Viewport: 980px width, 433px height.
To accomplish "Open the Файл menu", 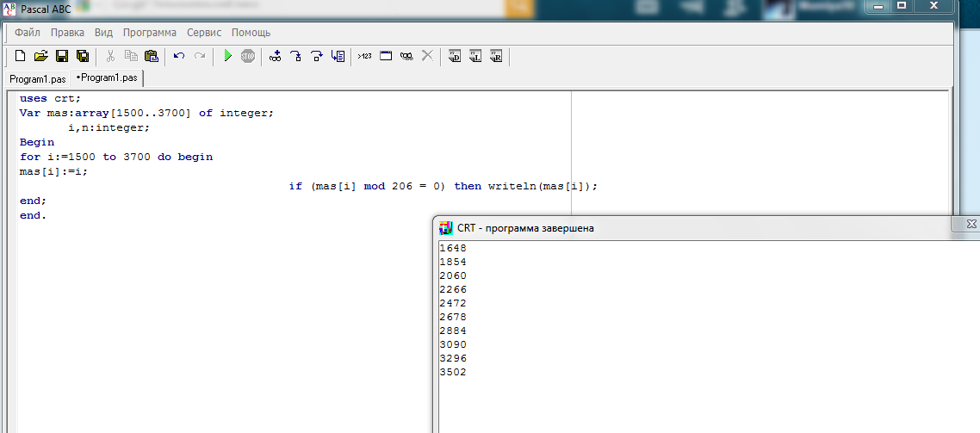I will (28, 33).
